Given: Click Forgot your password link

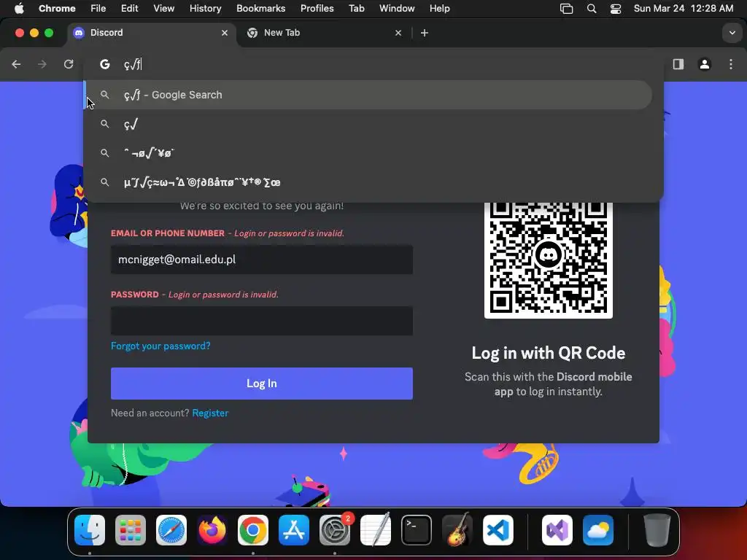Looking at the screenshot, I should 160,346.
